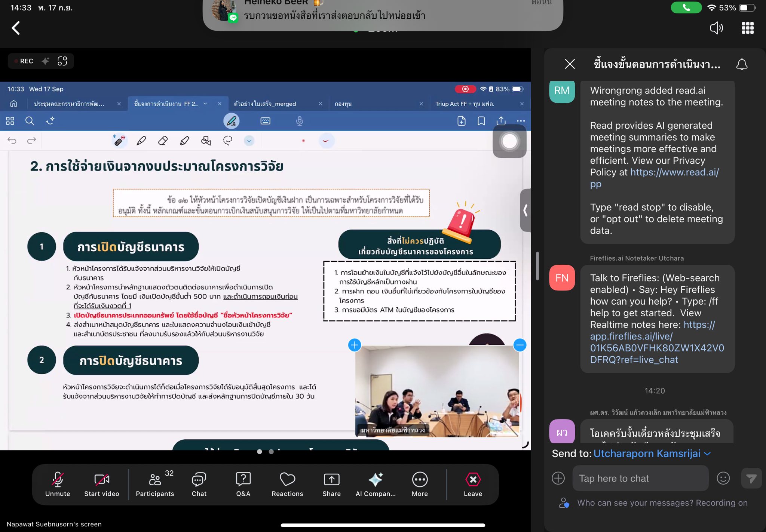The image size is (766, 532).
Task: Open the read.ai privacy policy link
Action: click(674, 172)
